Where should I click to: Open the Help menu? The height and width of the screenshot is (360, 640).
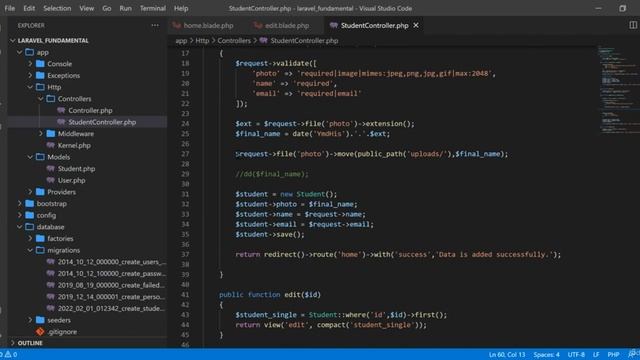point(181,8)
